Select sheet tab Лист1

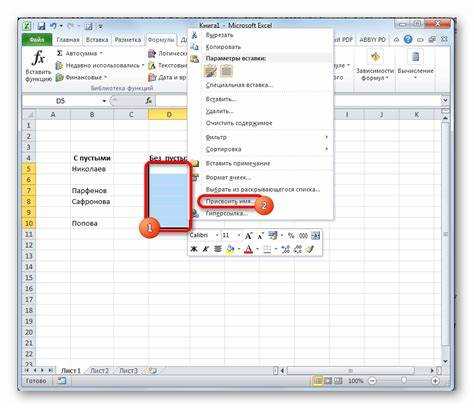point(71,371)
